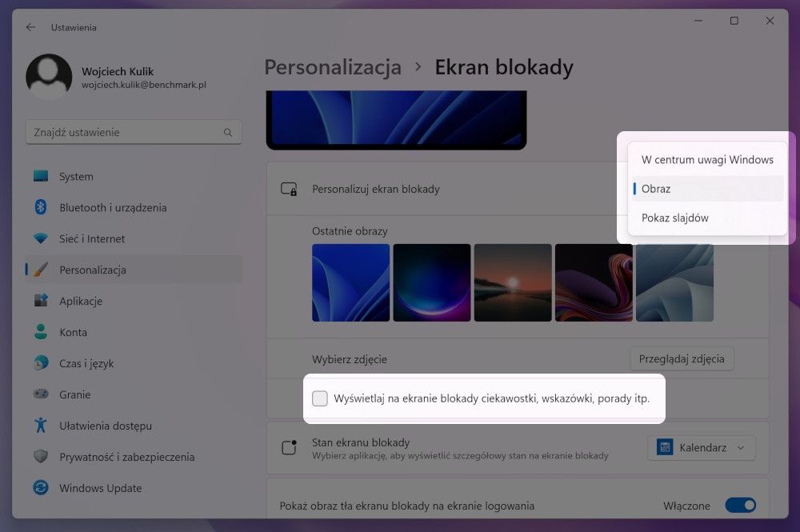
Task: Click the search magnifier icon
Action: coord(228,132)
